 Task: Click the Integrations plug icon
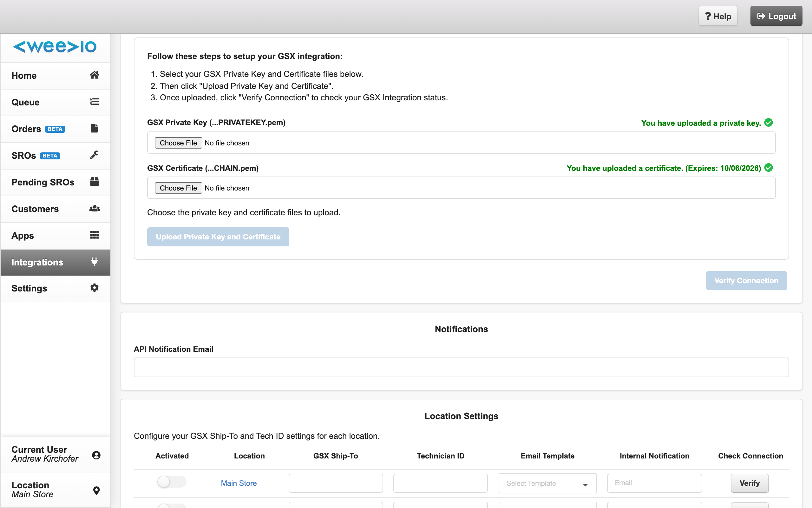[x=94, y=261]
